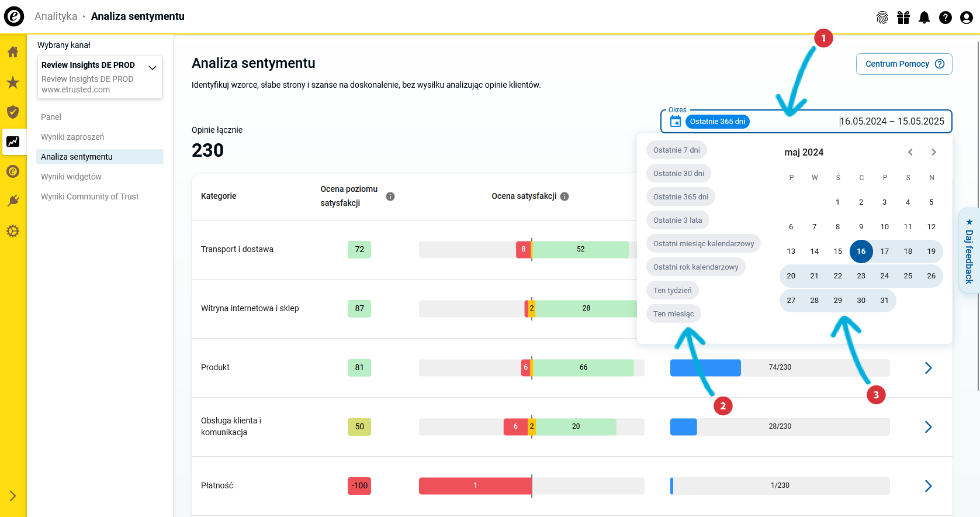The image size is (980, 517).
Task: Open the gift icon in header
Action: coord(903,18)
